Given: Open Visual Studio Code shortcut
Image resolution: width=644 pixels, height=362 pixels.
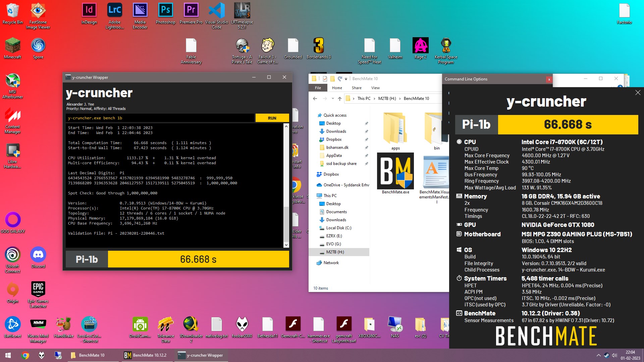Looking at the screenshot, I should click(217, 16).
